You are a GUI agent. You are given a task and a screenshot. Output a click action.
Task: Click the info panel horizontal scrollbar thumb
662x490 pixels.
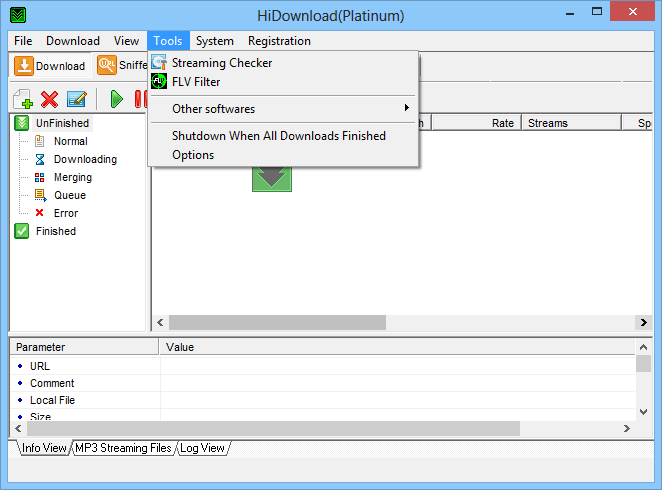point(274,428)
